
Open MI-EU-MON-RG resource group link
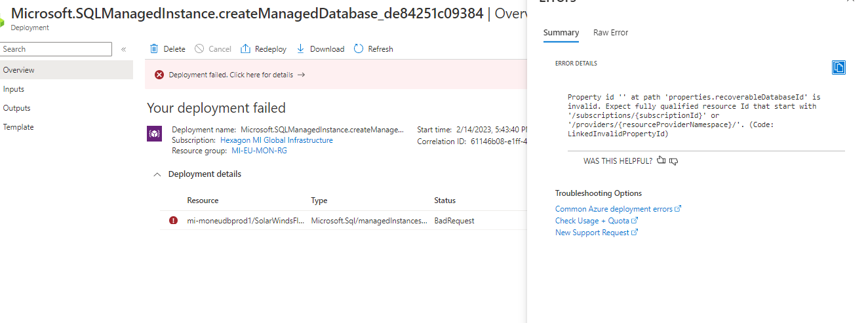pos(259,151)
